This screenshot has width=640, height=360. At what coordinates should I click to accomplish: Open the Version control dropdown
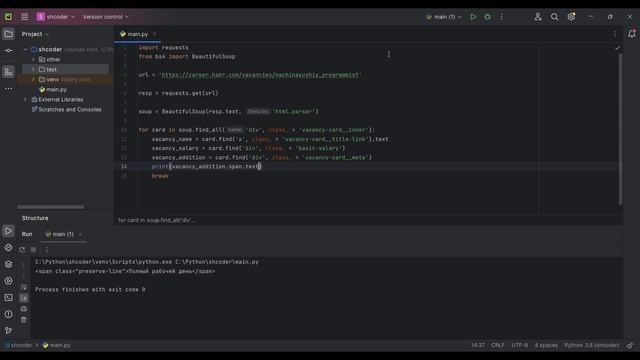coord(106,17)
